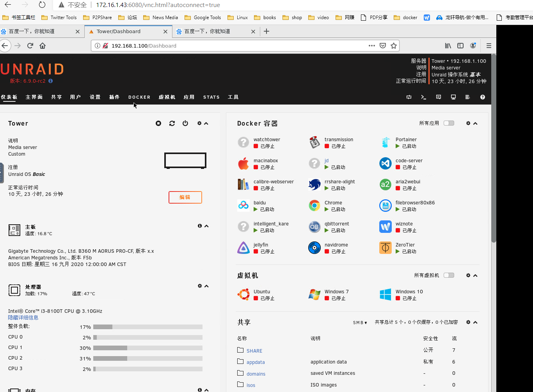
Task: Collapse the 共享 panel chevron
Action: coord(475,322)
